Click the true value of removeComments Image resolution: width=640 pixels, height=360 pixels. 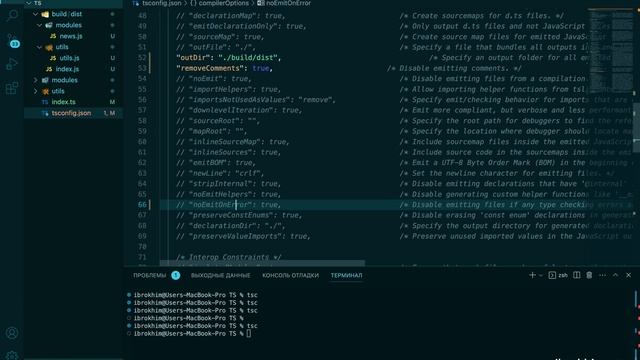[x=260, y=68]
